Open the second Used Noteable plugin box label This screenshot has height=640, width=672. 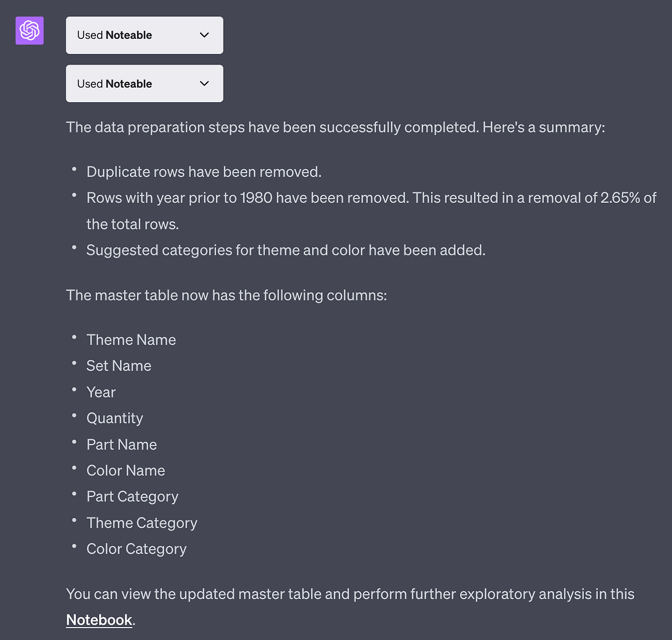(x=114, y=84)
